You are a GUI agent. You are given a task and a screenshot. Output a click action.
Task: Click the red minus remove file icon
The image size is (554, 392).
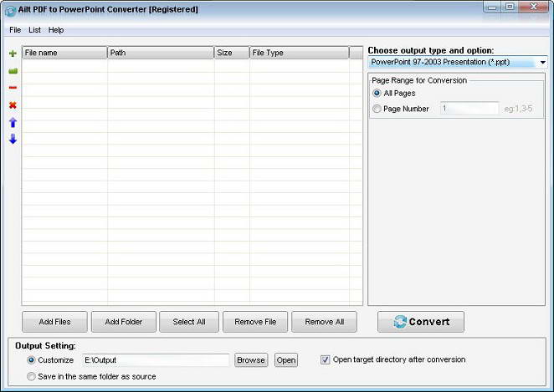pyautogui.click(x=13, y=88)
